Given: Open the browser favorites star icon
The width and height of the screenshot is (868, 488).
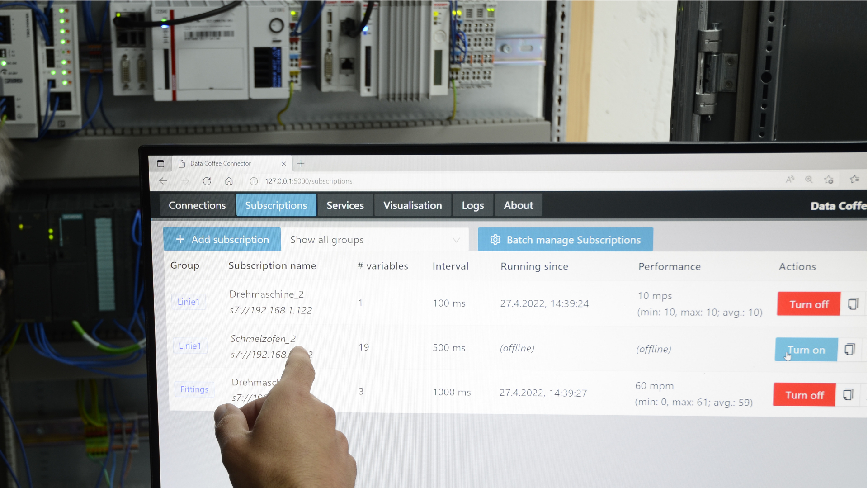Looking at the screenshot, I should (x=854, y=180).
